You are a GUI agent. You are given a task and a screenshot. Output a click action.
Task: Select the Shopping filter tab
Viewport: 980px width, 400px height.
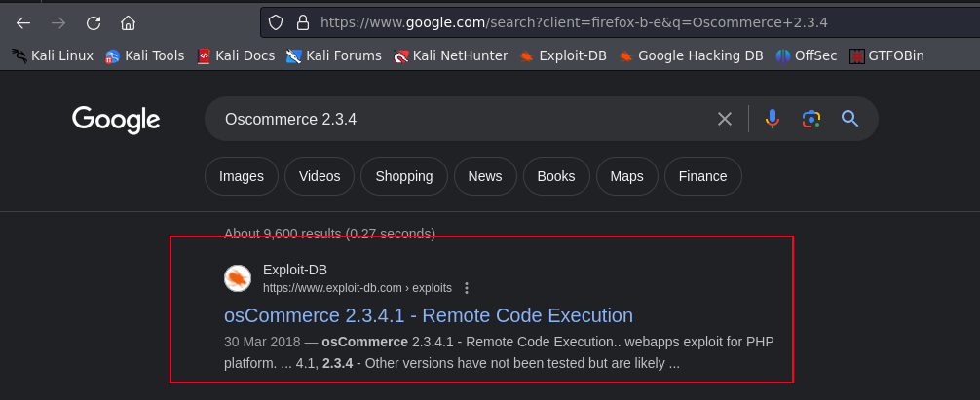(403, 176)
